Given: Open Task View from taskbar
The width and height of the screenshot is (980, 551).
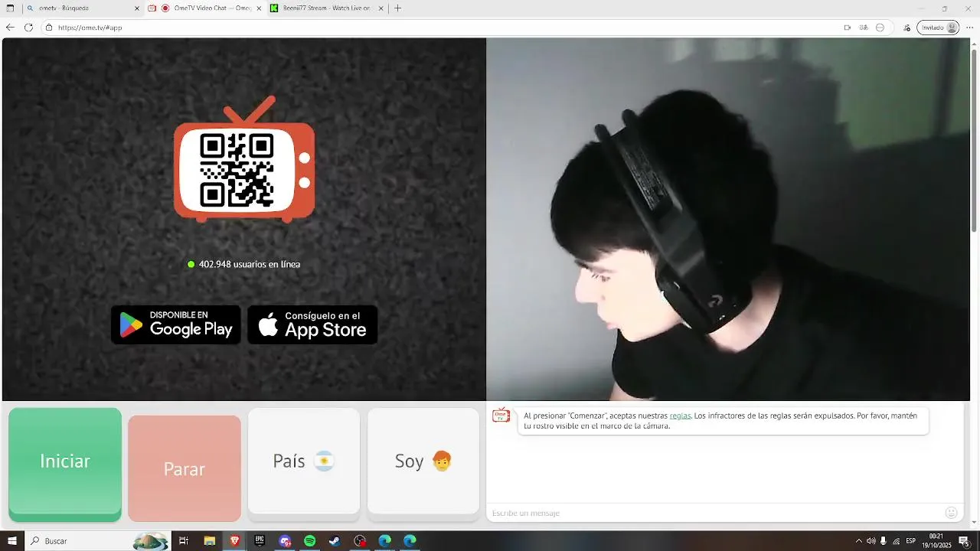Looking at the screenshot, I should [184, 541].
